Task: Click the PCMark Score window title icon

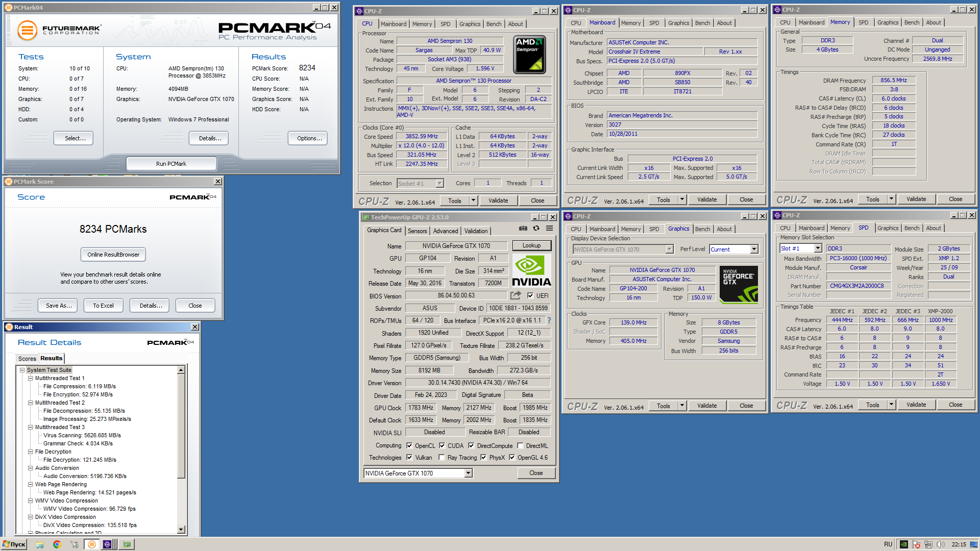Action: [9, 182]
